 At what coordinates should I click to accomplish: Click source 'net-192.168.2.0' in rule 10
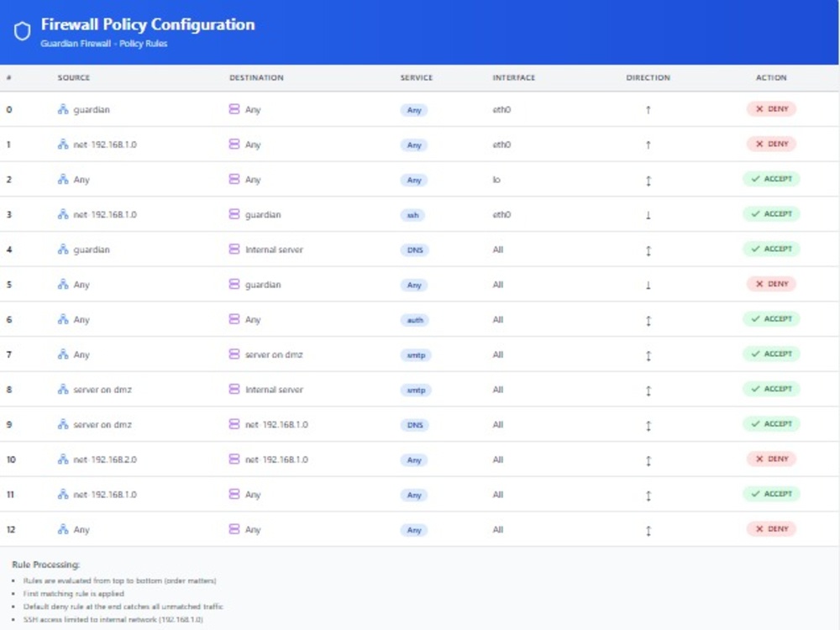pyautogui.click(x=105, y=459)
